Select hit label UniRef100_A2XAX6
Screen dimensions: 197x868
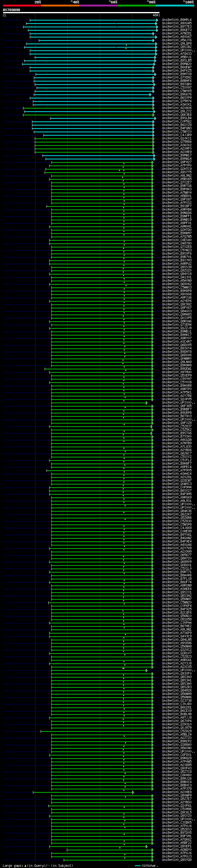coord(177,108)
